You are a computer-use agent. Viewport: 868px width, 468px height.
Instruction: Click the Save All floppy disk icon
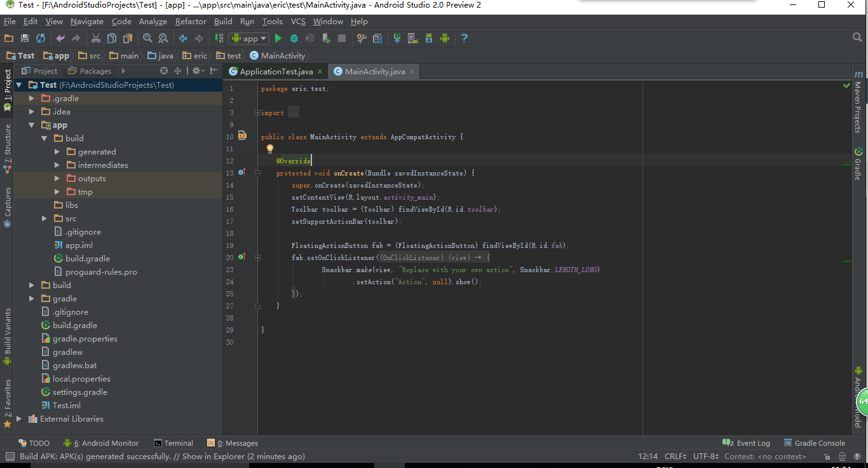click(x=25, y=38)
